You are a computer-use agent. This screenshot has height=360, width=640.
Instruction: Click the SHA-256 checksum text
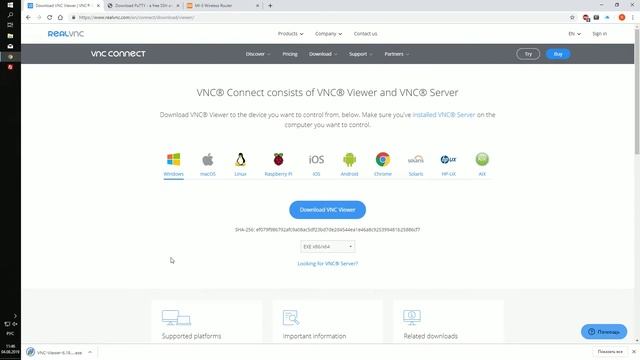[327, 230]
